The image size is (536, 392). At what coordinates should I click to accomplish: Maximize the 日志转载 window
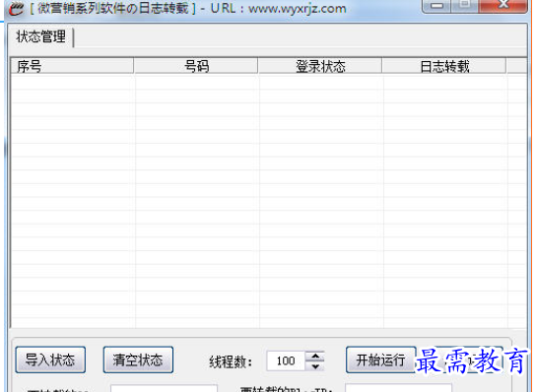464,6
